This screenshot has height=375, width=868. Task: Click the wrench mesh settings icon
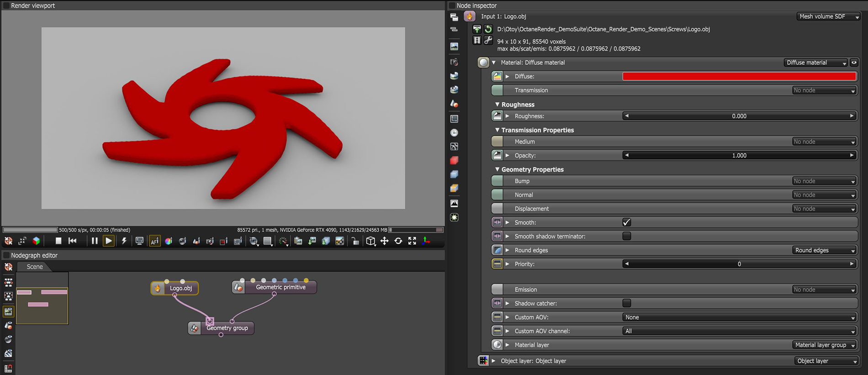coord(488,40)
